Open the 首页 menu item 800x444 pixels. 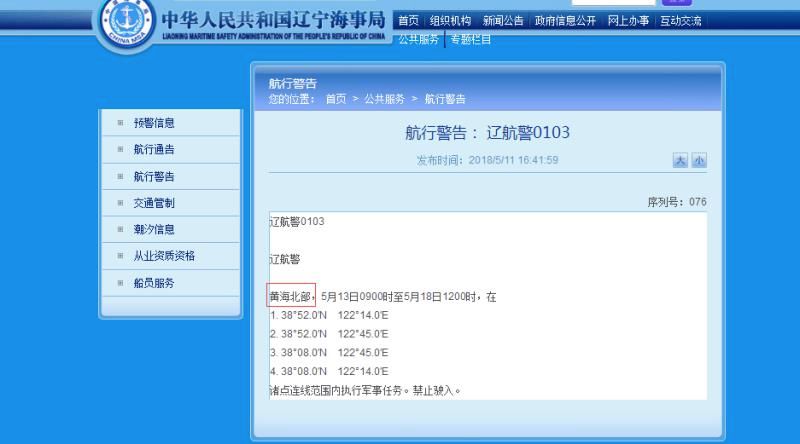408,21
